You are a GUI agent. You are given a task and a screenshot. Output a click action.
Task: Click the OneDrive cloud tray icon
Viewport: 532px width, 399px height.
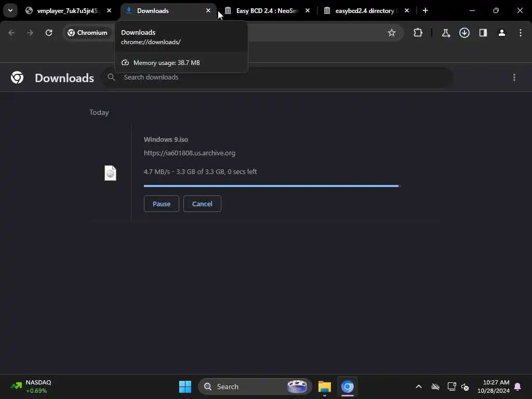[435, 387]
